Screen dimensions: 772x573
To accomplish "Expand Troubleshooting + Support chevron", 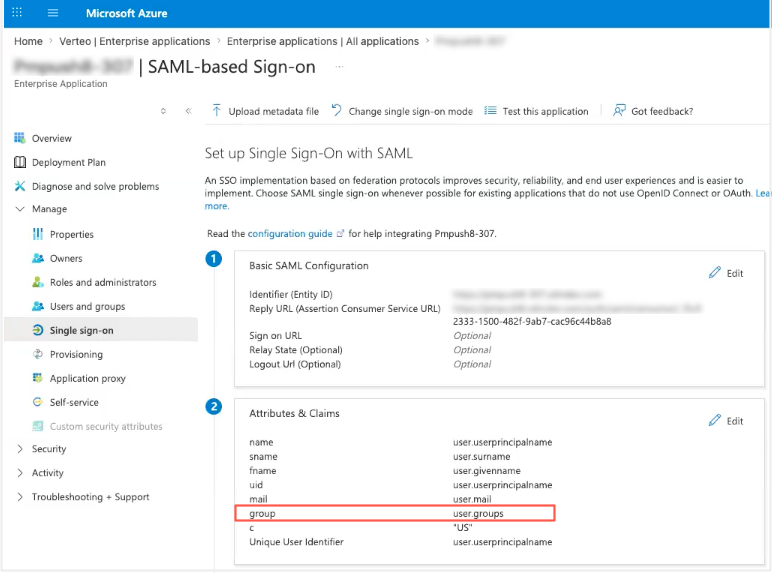I will pos(20,497).
